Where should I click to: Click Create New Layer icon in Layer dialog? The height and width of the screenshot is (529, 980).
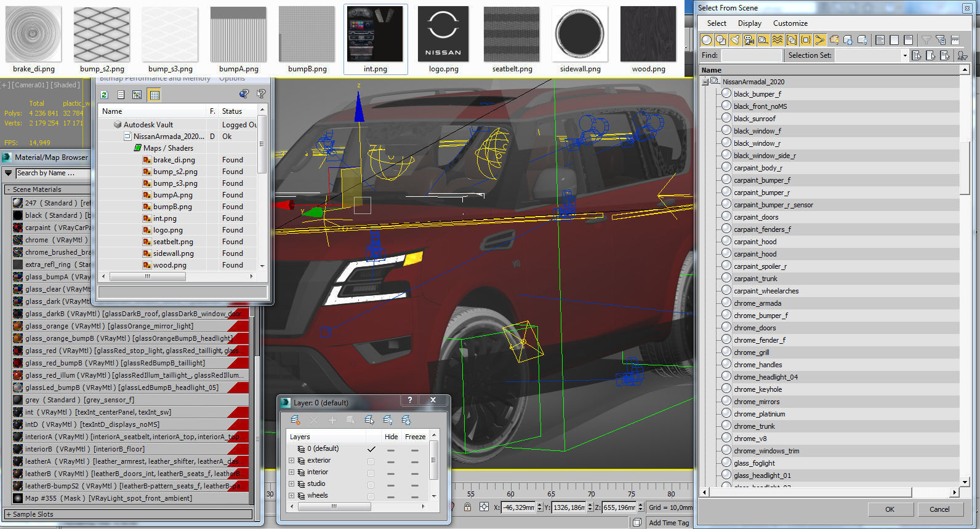[295, 420]
